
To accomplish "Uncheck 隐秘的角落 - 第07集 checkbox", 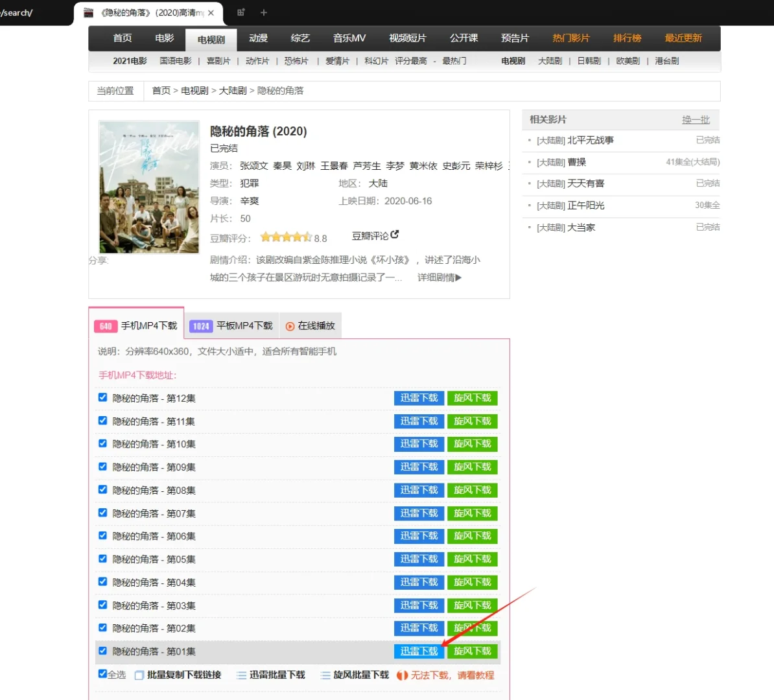I will pyautogui.click(x=102, y=513).
